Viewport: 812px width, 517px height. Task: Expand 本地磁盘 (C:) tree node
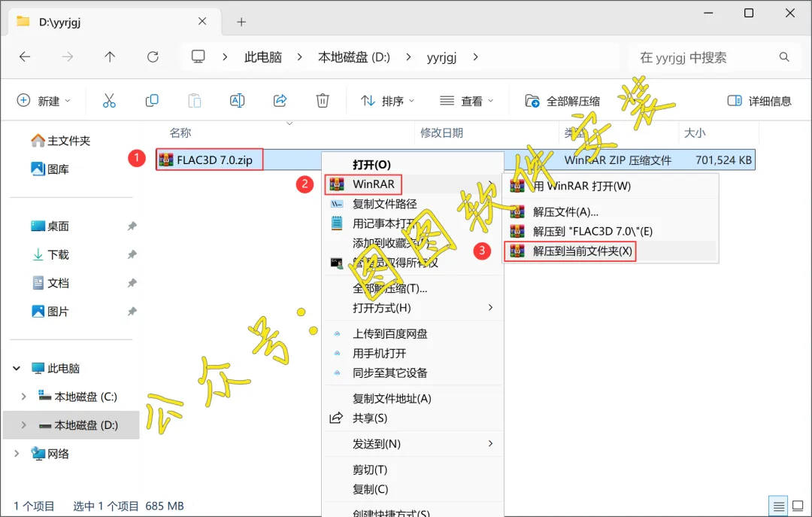23,397
